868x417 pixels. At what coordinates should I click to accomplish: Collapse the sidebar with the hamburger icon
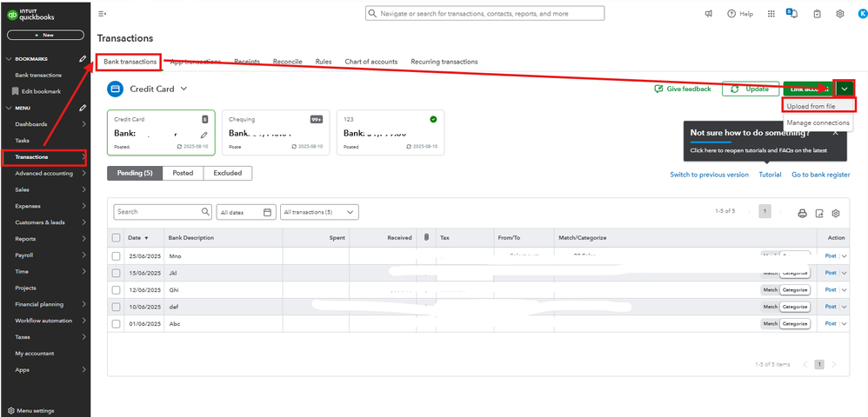[x=102, y=13]
